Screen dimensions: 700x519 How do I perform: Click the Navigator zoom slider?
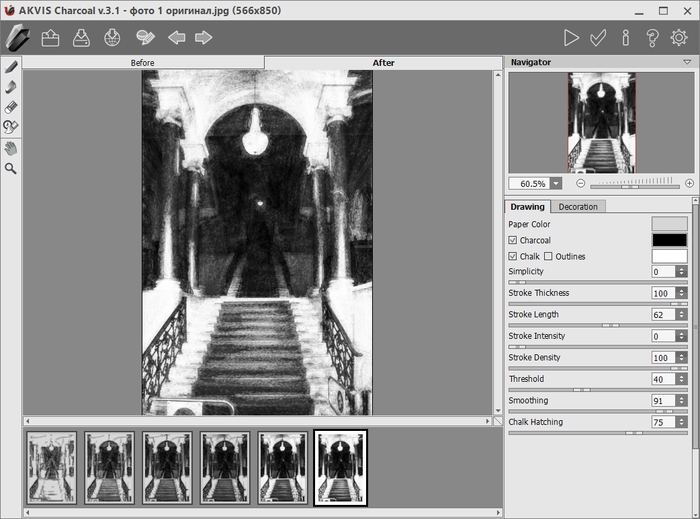click(x=635, y=187)
